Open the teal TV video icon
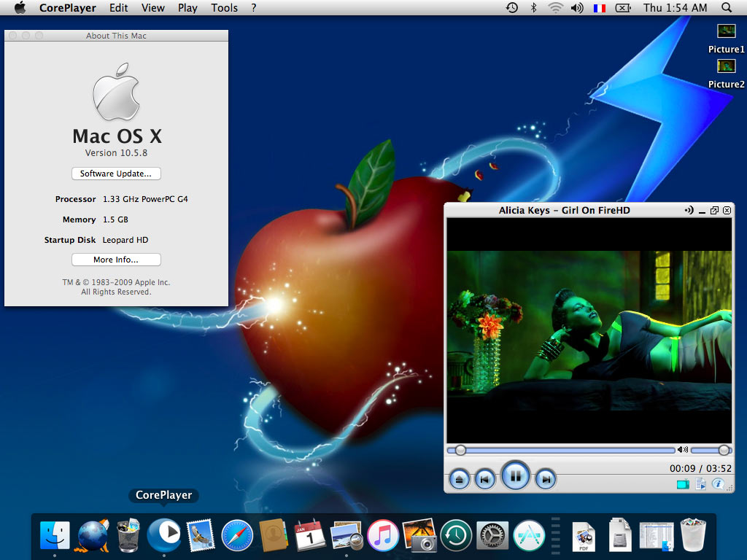747x560 pixels. point(683,484)
